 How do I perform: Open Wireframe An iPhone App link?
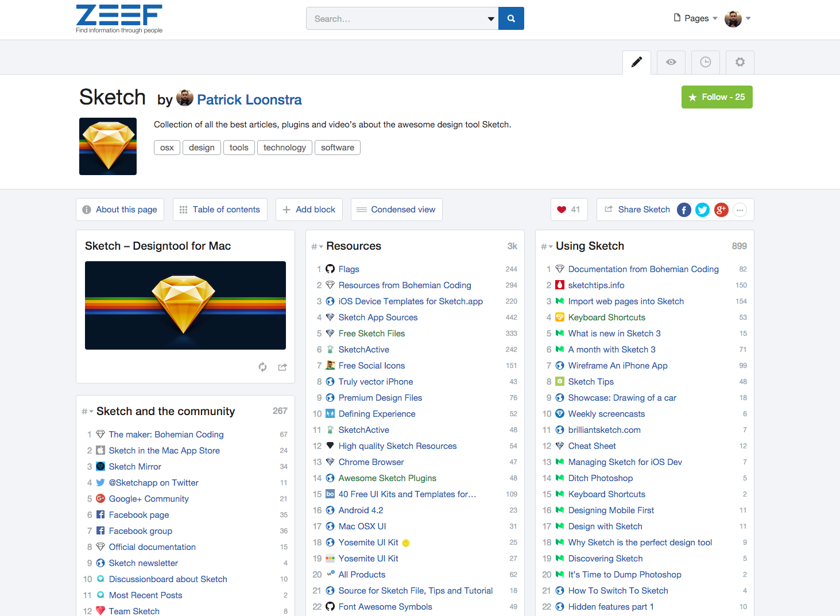(x=618, y=366)
